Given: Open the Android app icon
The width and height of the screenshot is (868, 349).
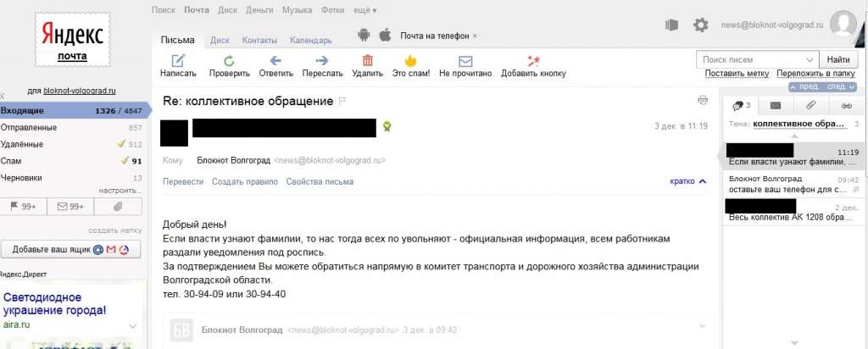Looking at the screenshot, I should coord(364,36).
